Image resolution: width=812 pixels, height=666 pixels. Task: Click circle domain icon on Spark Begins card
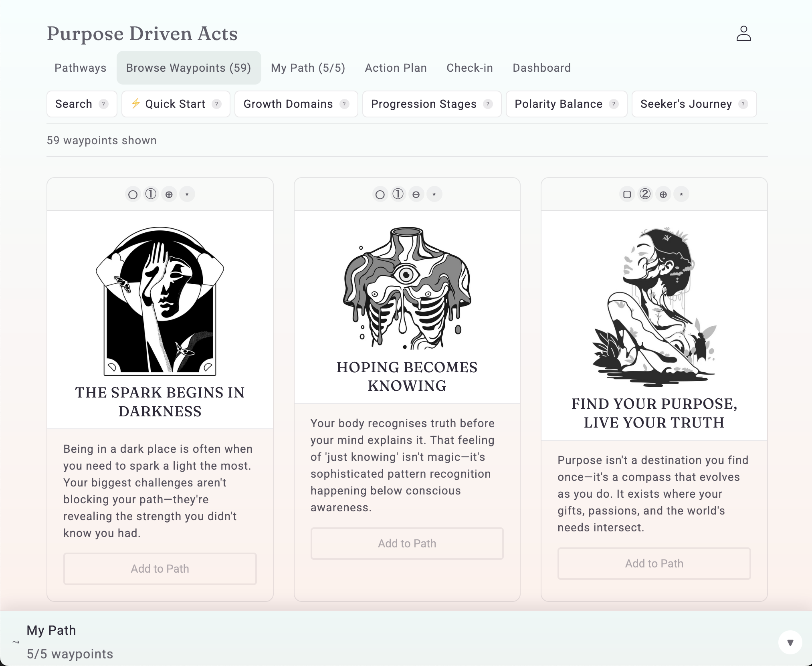pos(133,195)
